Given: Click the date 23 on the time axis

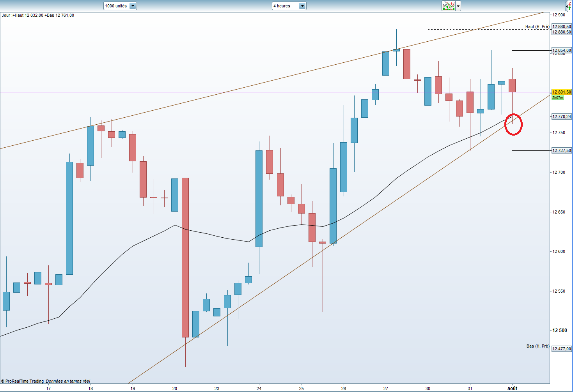Looking at the screenshot, I should pyautogui.click(x=217, y=388).
